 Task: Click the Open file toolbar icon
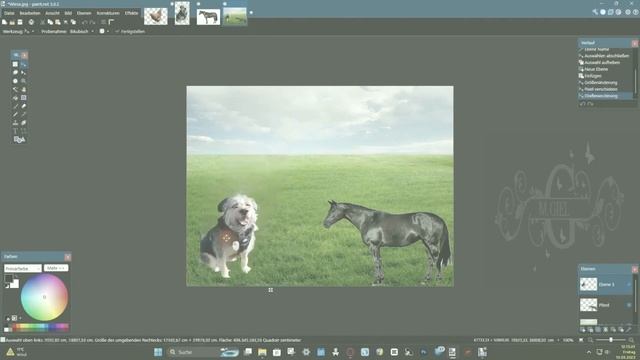pyautogui.click(x=12, y=22)
